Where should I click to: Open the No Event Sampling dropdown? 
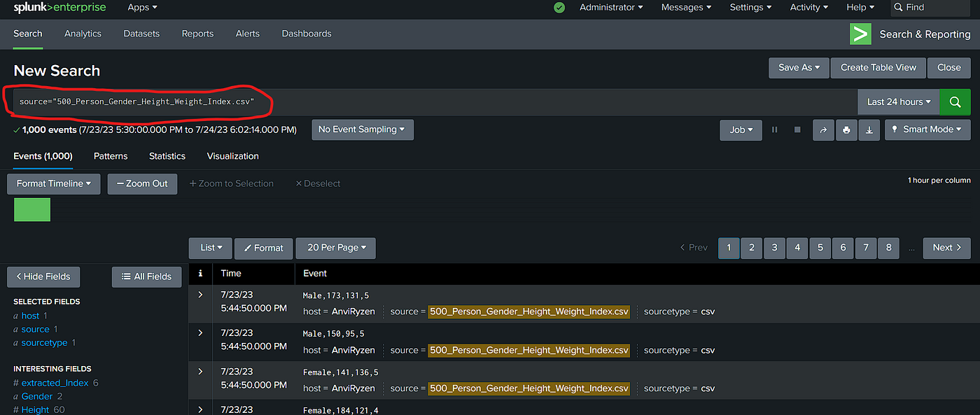click(363, 129)
